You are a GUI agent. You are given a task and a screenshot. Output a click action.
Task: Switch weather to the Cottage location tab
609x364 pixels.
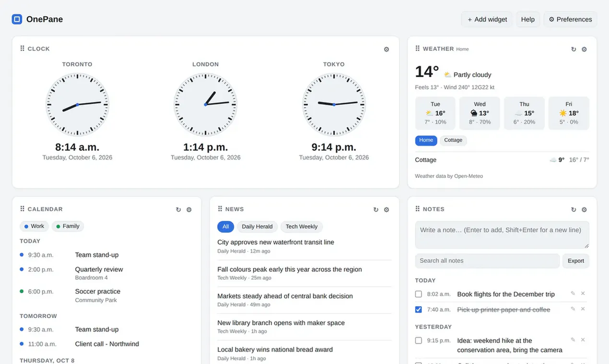click(453, 140)
